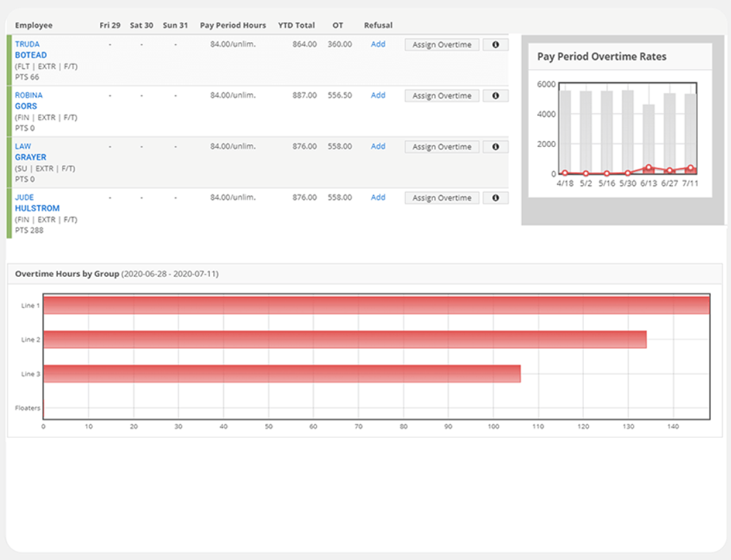Assign overtime to Truda Botead
The image size is (731, 560).
441,44
